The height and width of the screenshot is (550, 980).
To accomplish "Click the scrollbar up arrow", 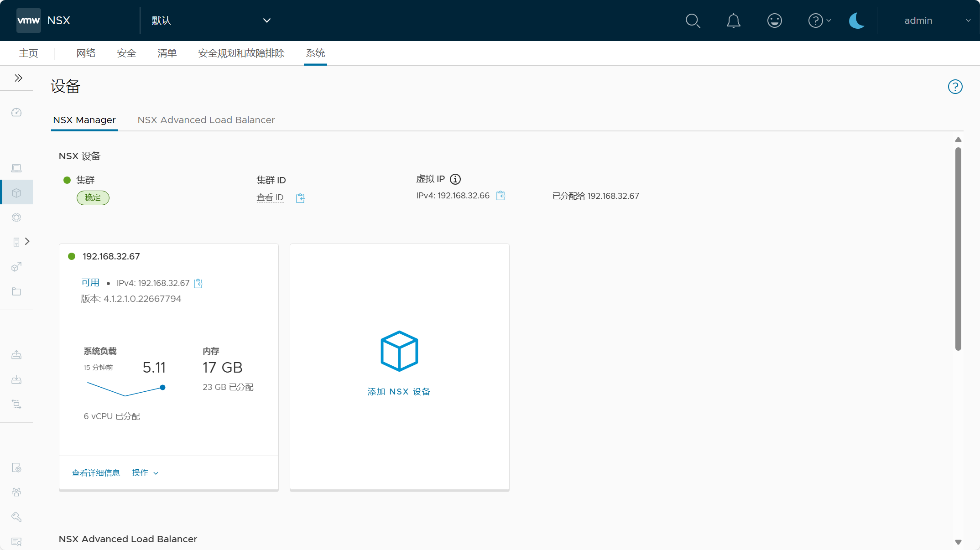I will (958, 140).
